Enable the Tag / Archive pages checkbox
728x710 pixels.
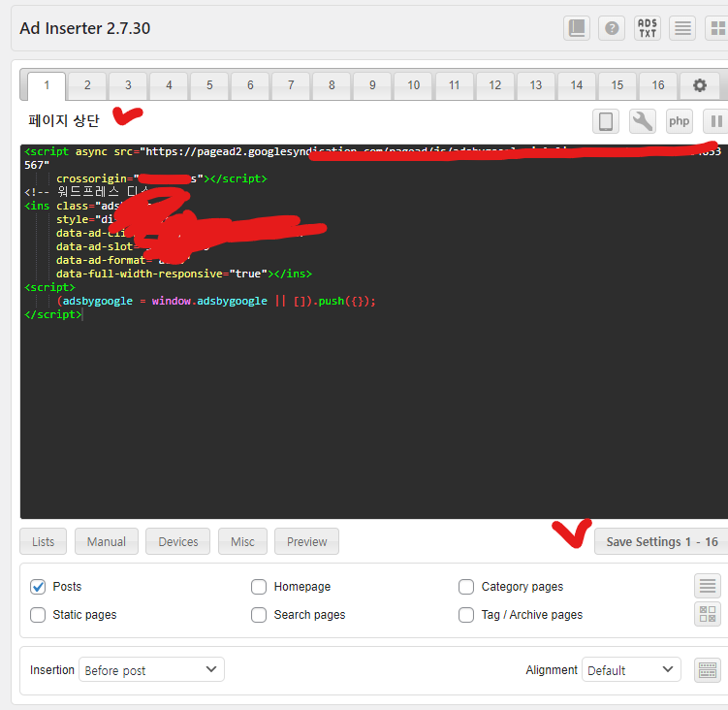(466, 615)
